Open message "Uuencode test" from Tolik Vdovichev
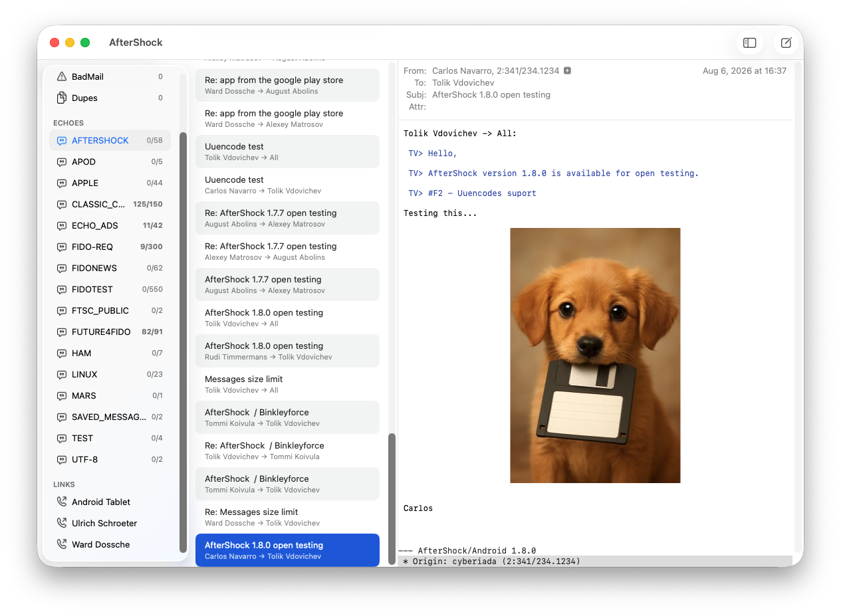Screen dimensions: 841x616 click(x=287, y=152)
